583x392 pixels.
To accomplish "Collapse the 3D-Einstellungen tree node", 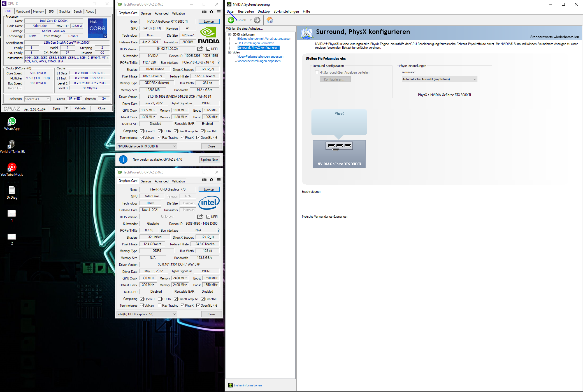I will [x=230, y=34].
